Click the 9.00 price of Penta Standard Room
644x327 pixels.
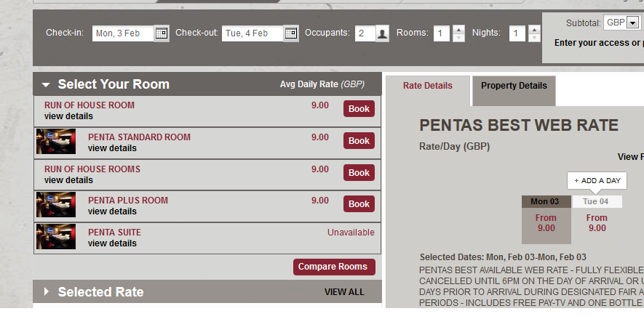click(x=320, y=137)
